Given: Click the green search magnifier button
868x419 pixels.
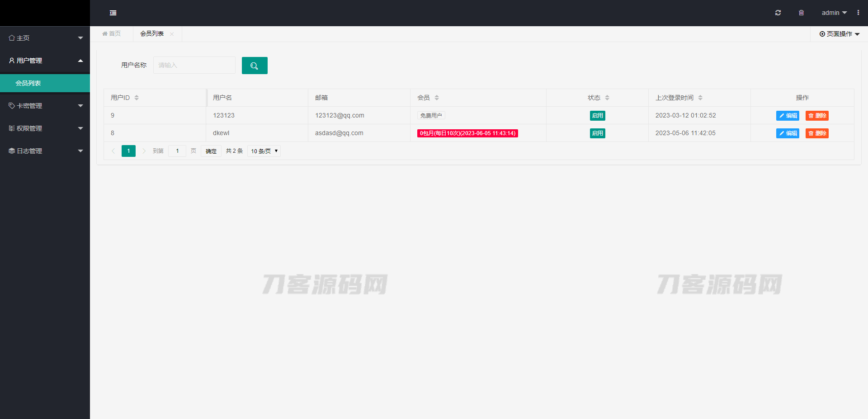Looking at the screenshot, I should pos(255,66).
